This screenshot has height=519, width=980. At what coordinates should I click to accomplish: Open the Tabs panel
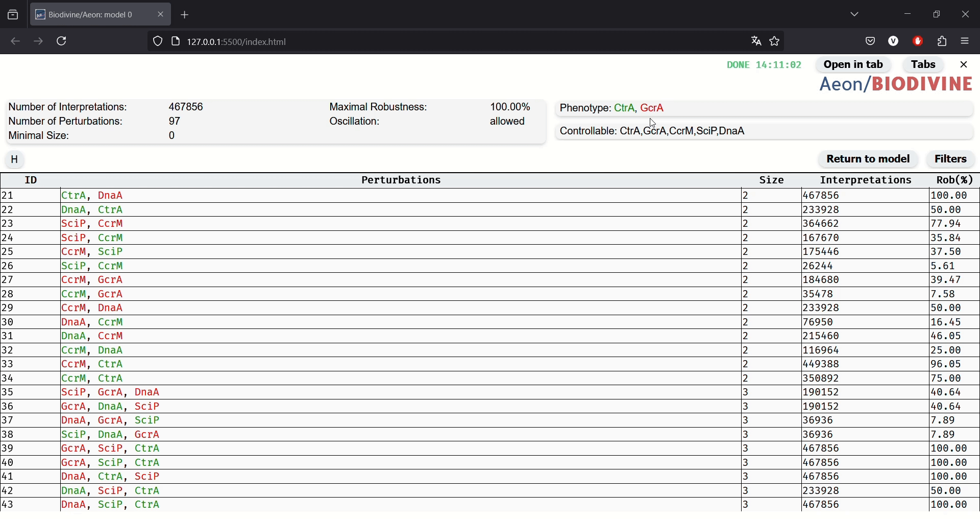pos(924,65)
